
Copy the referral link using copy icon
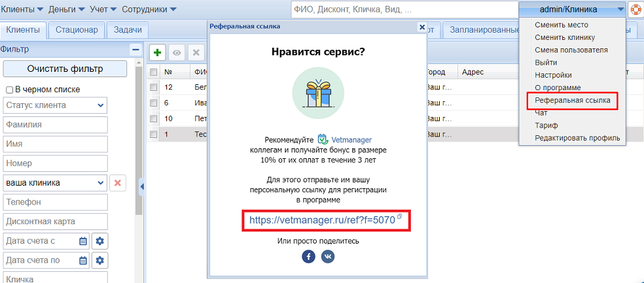[x=399, y=216]
